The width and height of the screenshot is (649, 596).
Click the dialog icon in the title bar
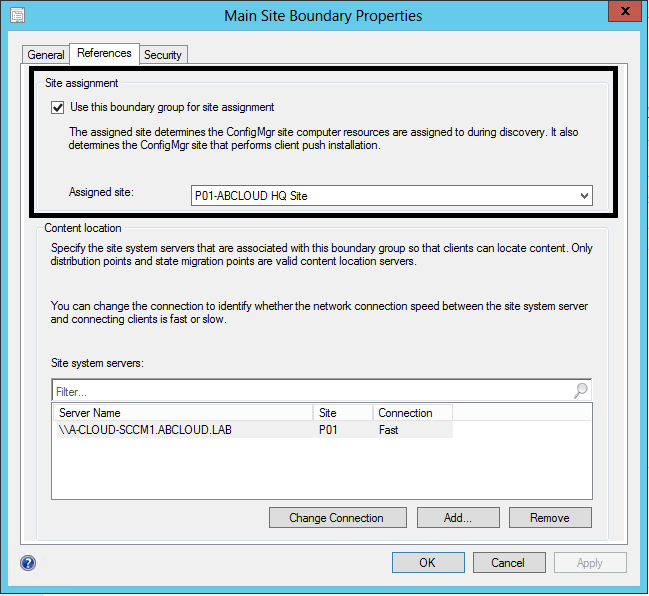pos(15,15)
